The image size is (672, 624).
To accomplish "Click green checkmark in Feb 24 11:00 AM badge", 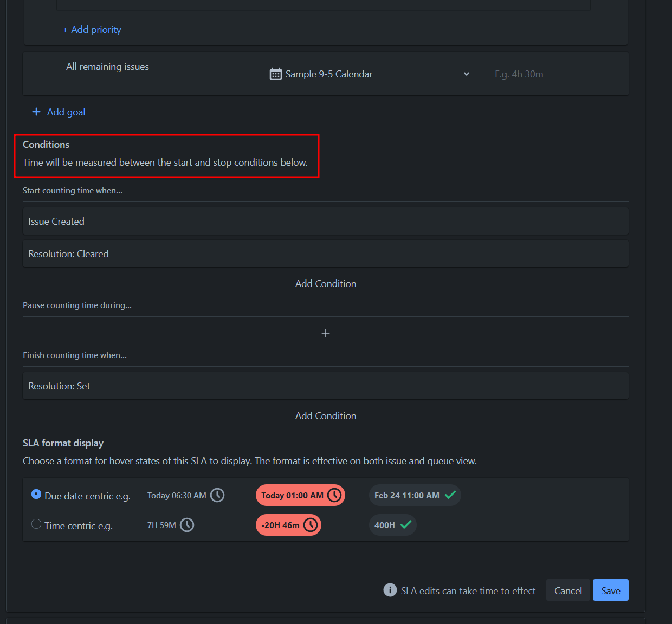I will pos(450,495).
